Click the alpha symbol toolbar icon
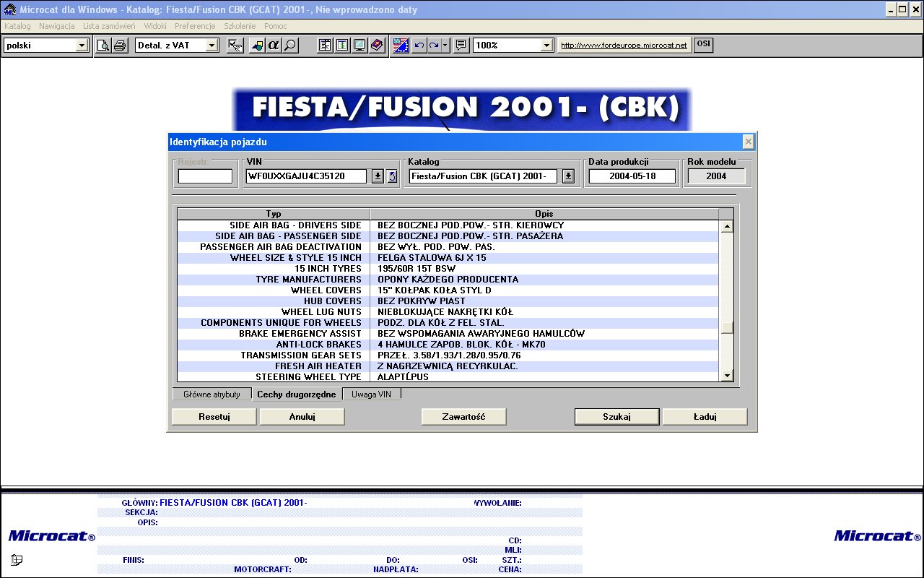Viewport: 924px width, 578px height. [274, 46]
